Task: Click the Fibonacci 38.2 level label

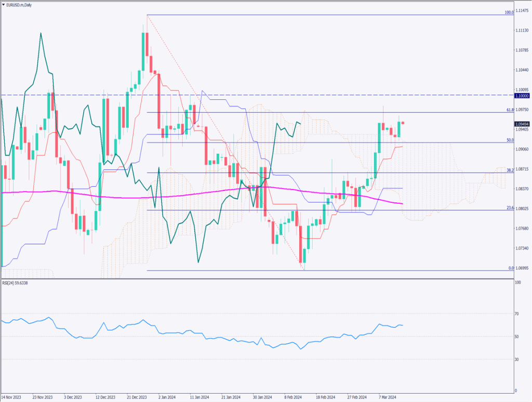Action: 510,170
